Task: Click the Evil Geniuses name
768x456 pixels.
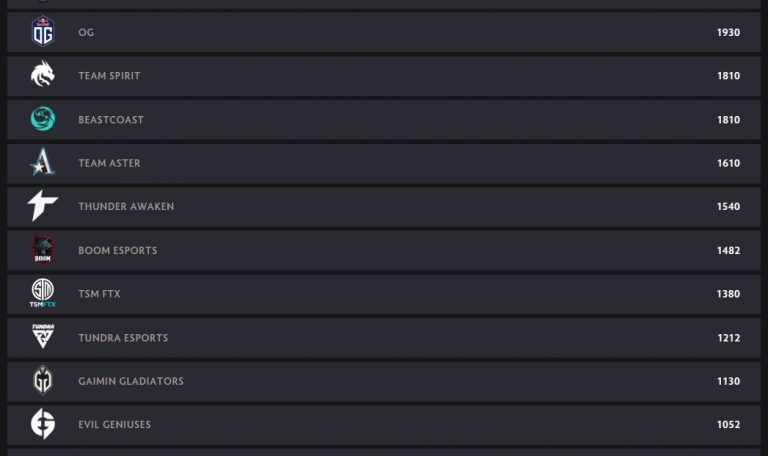Action: tap(115, 425)
